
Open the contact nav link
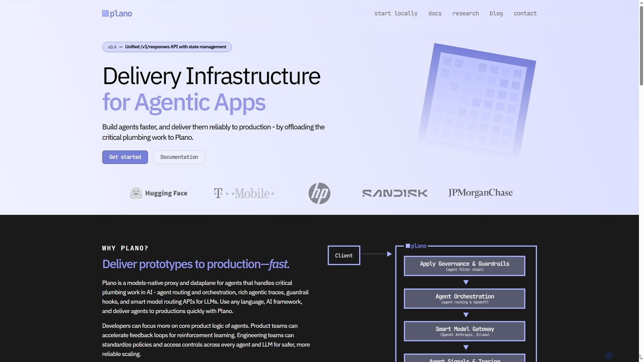(x=525, y=14)
